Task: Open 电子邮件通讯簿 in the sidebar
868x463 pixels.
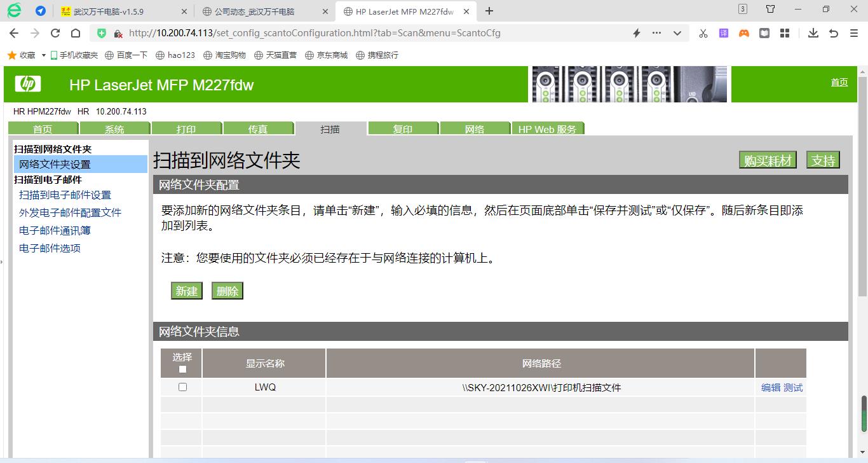Action: coord(55,231)
